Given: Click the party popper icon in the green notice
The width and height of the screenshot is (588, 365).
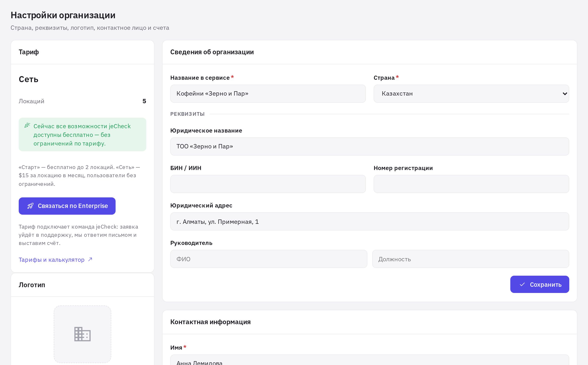Looking at the screenshot, I should 27,125.
